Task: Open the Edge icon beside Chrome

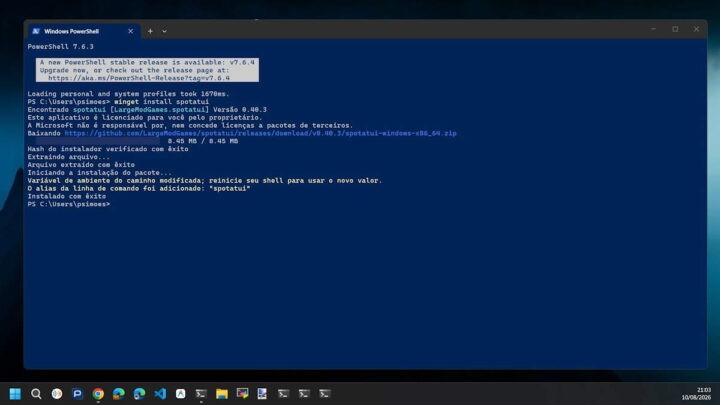Action: tap(118, 394)
